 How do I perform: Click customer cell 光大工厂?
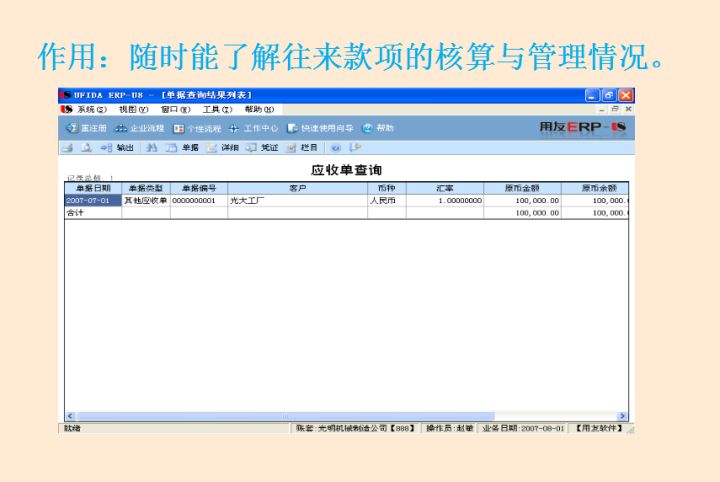tap(298, 201)
